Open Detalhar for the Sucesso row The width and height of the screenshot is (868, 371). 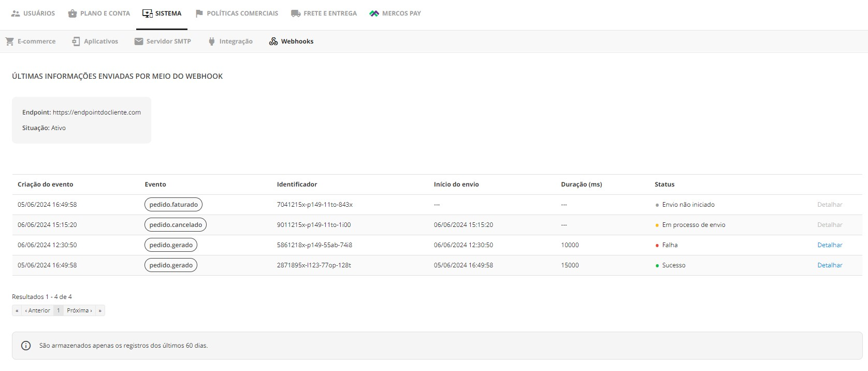pyautogui.click(x=830, y=265)
